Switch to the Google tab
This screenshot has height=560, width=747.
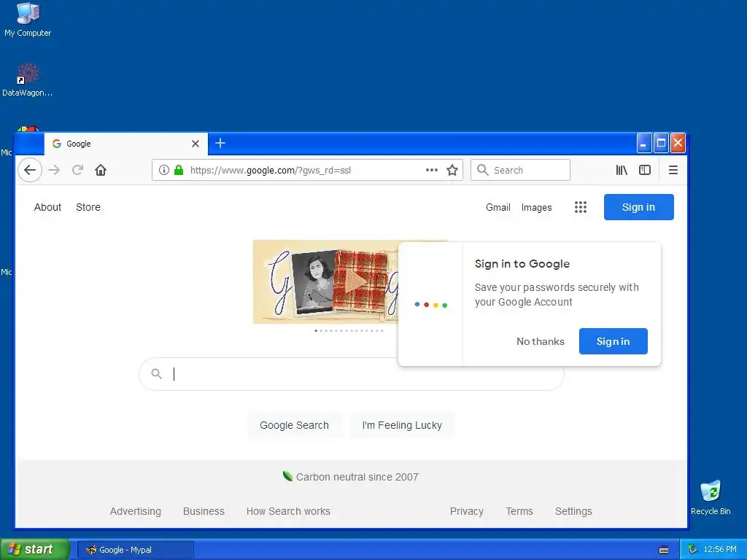point(125,144)
